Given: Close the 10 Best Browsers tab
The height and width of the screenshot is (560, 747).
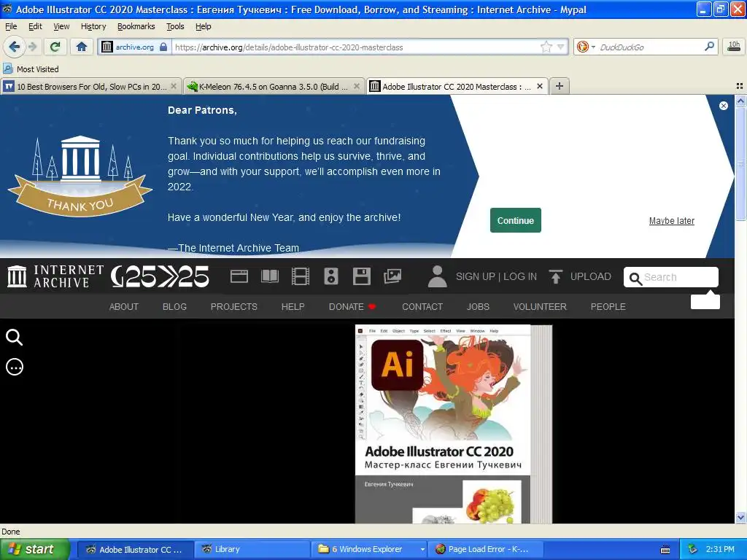Looking at the screenshot, I should [174, 86].
